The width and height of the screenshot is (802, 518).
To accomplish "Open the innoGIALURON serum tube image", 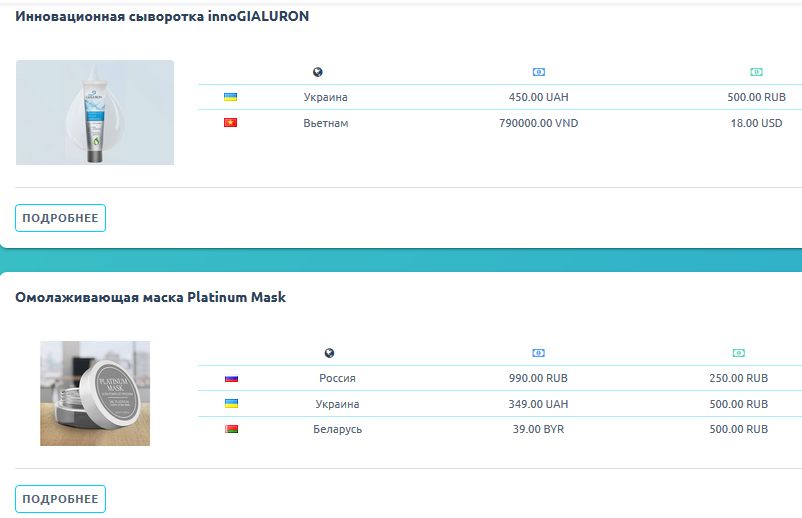I will [95, 112].
